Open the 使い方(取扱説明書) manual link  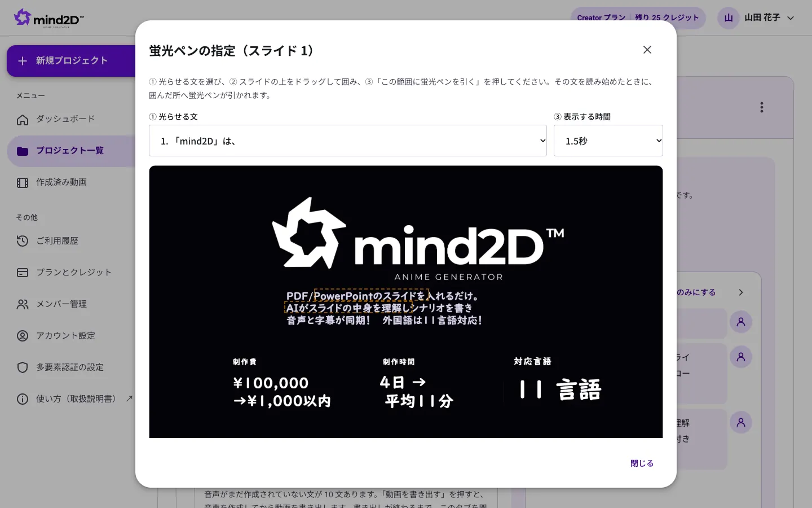pyautogui.click(x=71, y=399)
